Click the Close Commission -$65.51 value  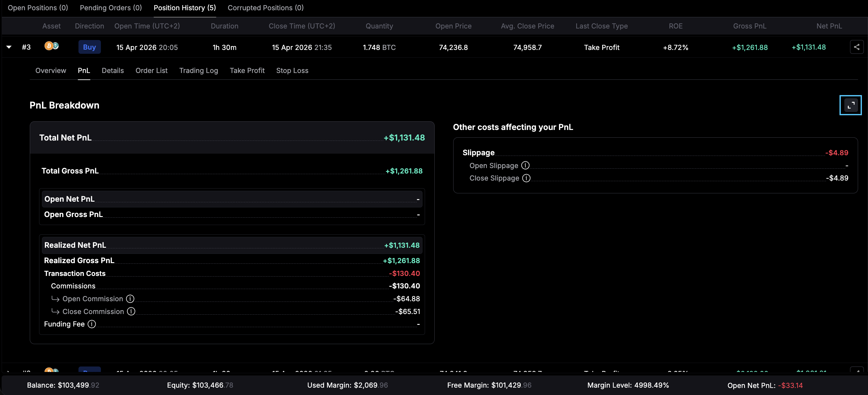pos(408,311)
